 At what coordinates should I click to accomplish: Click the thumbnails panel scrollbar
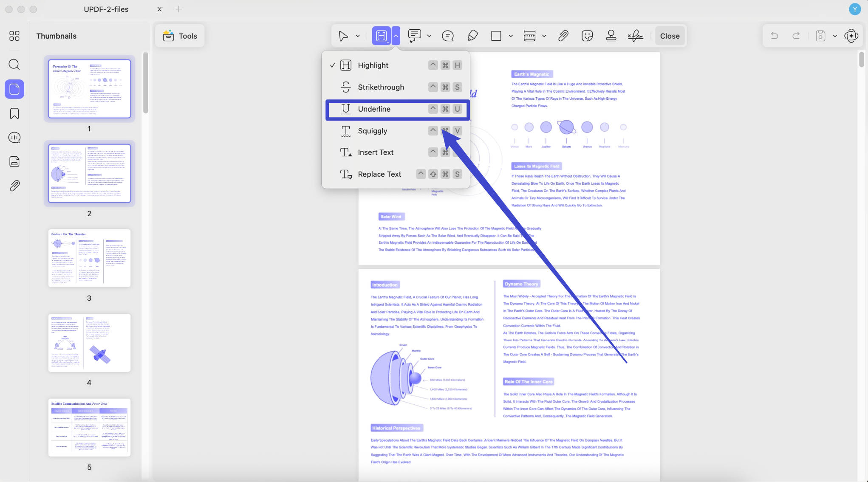click(x=145, y=83)
